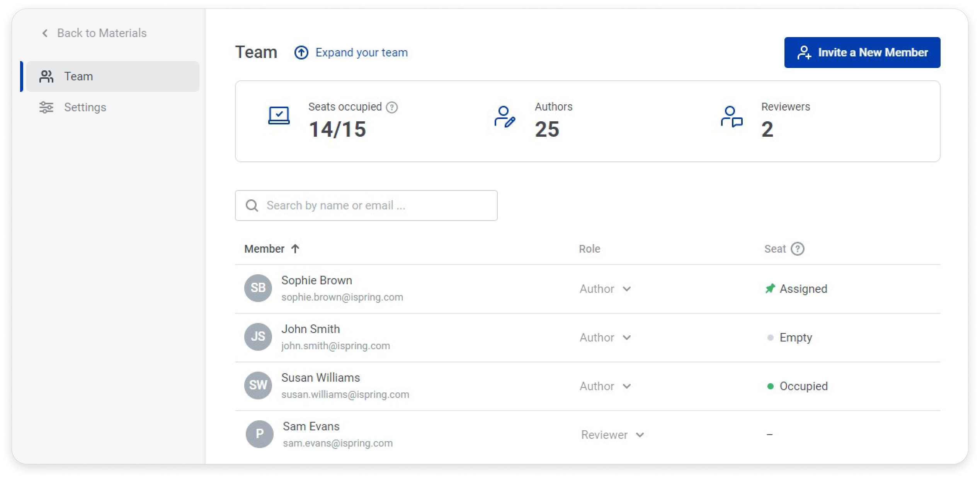Click the JS avatar for John Smith
Viewport: 980px width, 479px height.
(258, 337)
